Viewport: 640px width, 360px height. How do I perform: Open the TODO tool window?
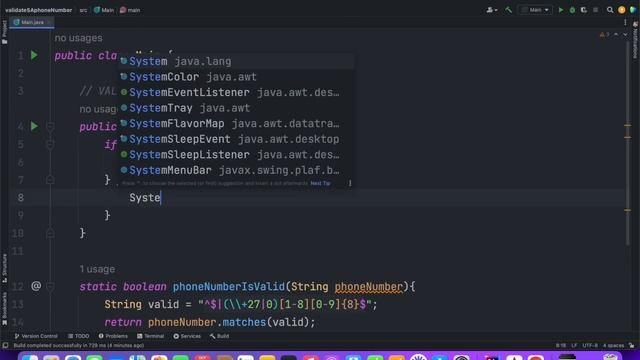(78, 336)
